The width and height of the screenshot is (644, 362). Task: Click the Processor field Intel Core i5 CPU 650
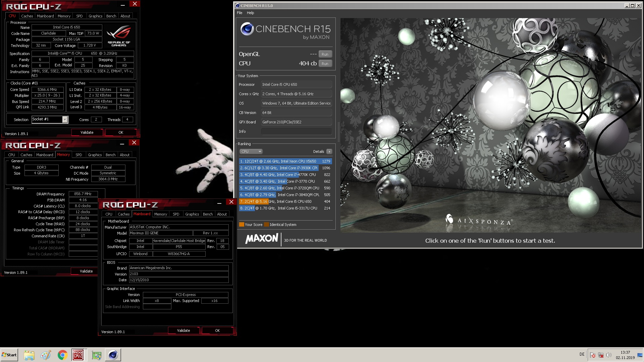click(x=297, y=84)
